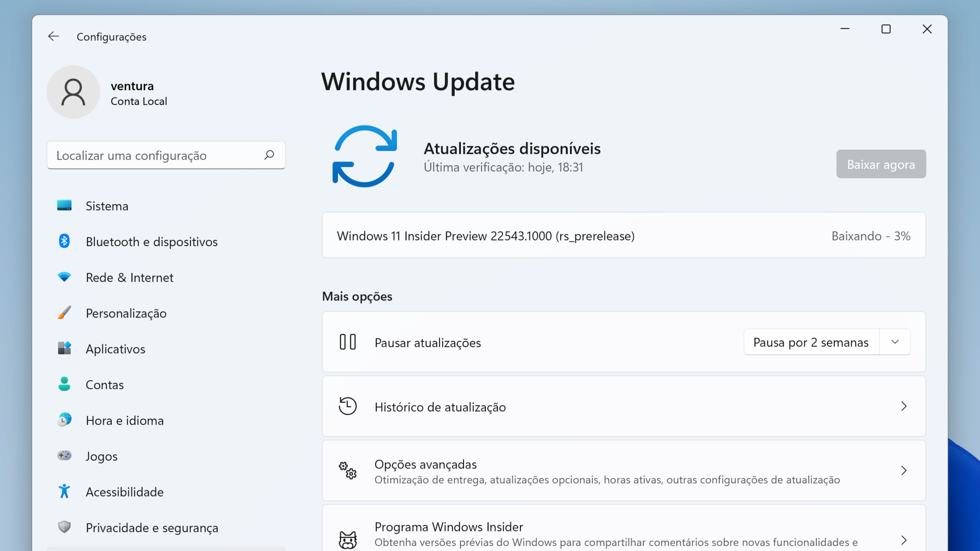Select Personalização in the sidebar
The height and width of the screenshot is (551, 980).
point(166,313)
